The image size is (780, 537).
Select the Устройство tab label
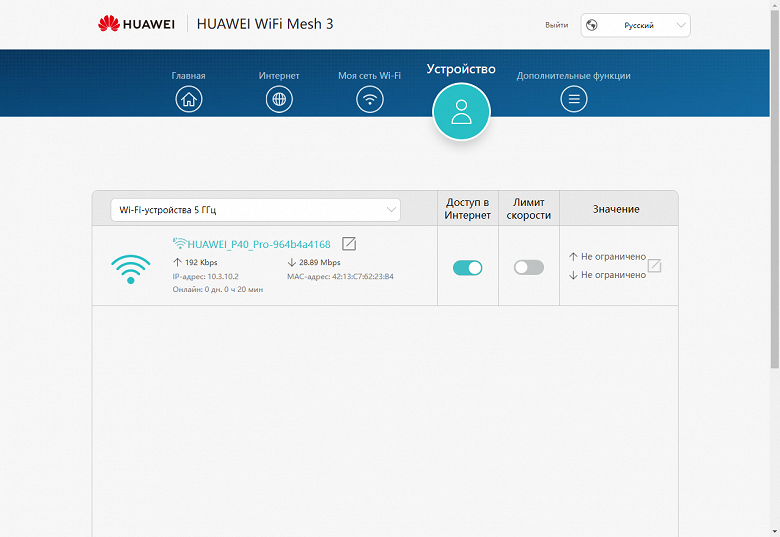click(x=461, y=69)
